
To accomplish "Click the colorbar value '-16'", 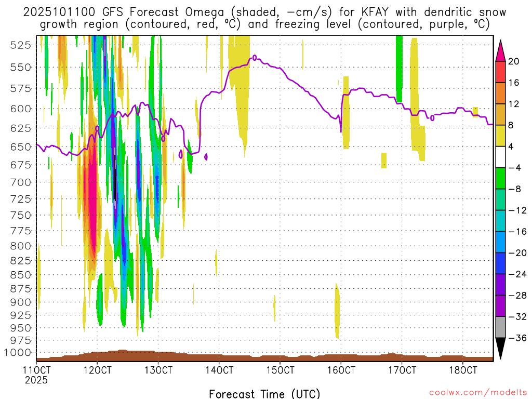I will pos(517,232).
